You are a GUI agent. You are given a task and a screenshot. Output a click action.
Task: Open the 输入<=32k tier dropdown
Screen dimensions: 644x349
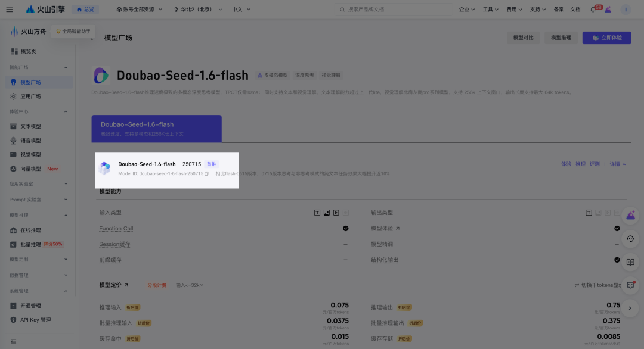click(x=190, y=285)
